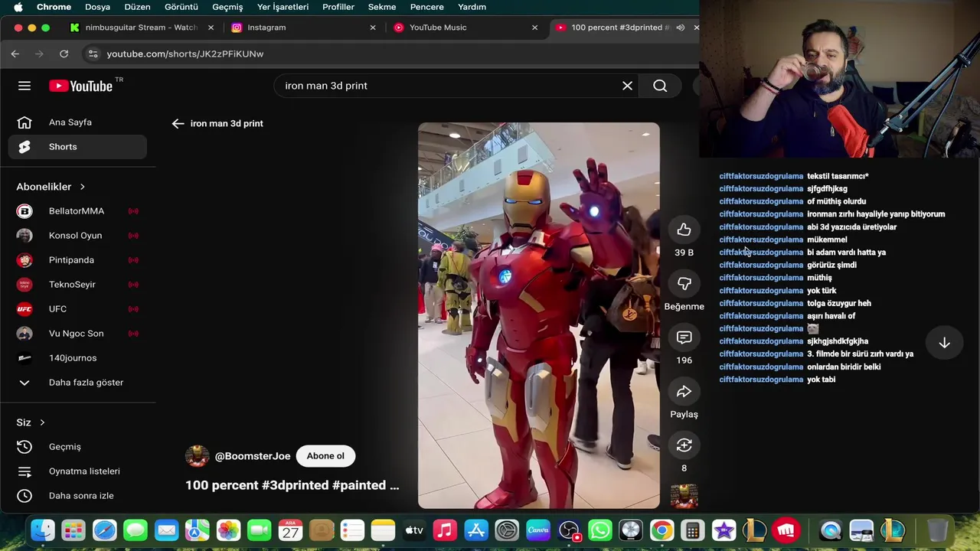Expand the Abonelikler section chevron
The height and width of the screenshot is (551, 980).
pyautogui.click(x=82, y=187)
